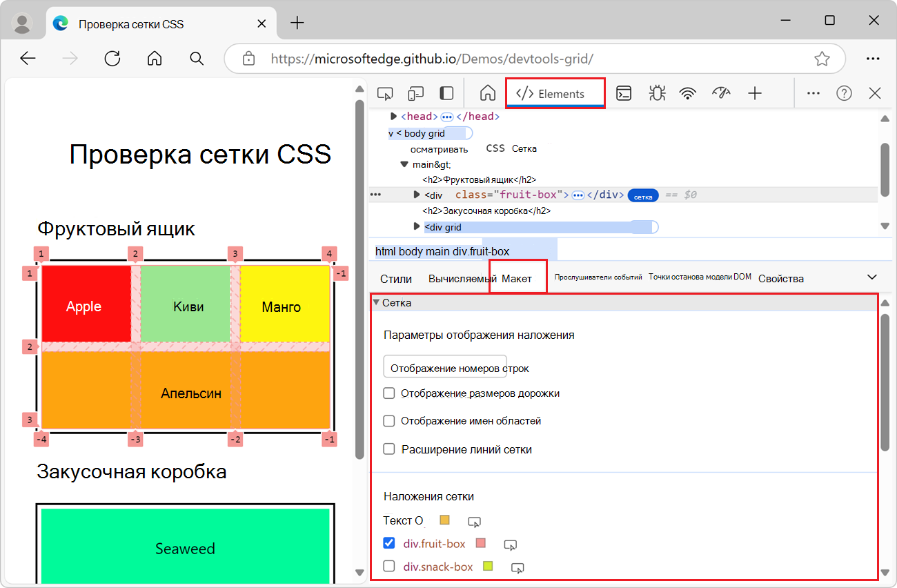Add a new DevTools tool via plus icon
The image size is (897, 588).
tap(755, 92)
